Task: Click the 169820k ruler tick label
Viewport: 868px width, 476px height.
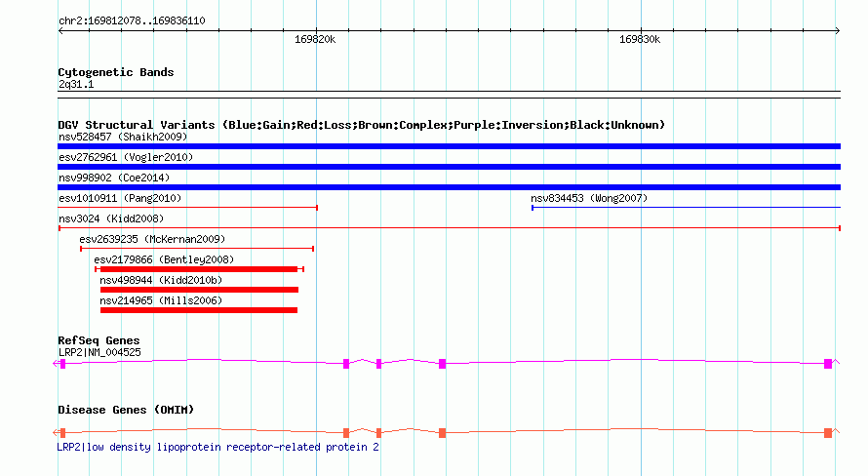Action: 314,39
